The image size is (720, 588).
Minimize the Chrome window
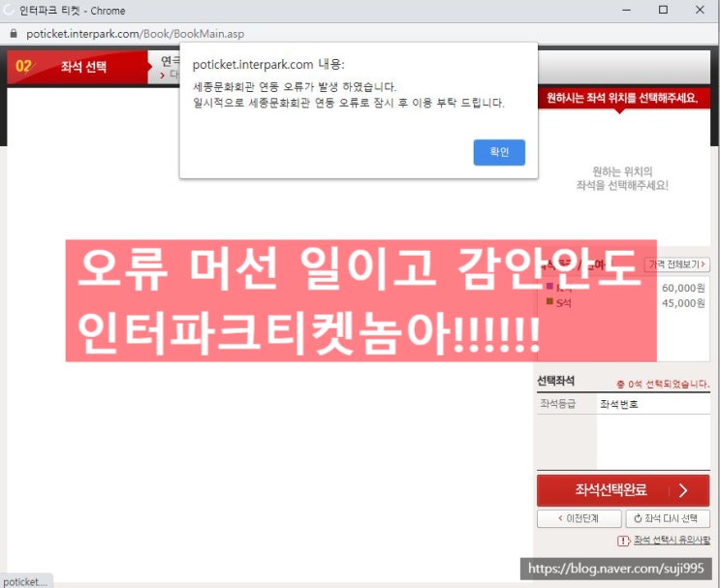(626, 10)
